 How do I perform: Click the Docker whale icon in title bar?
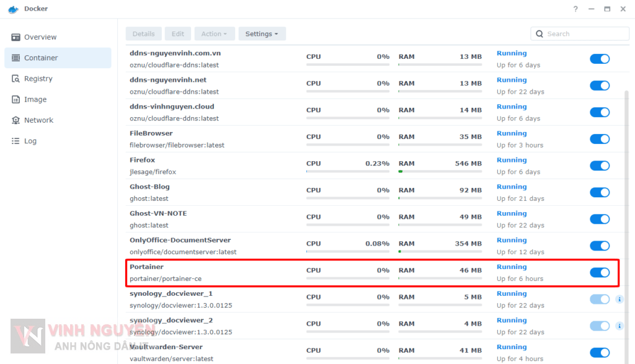click(13, 9)
